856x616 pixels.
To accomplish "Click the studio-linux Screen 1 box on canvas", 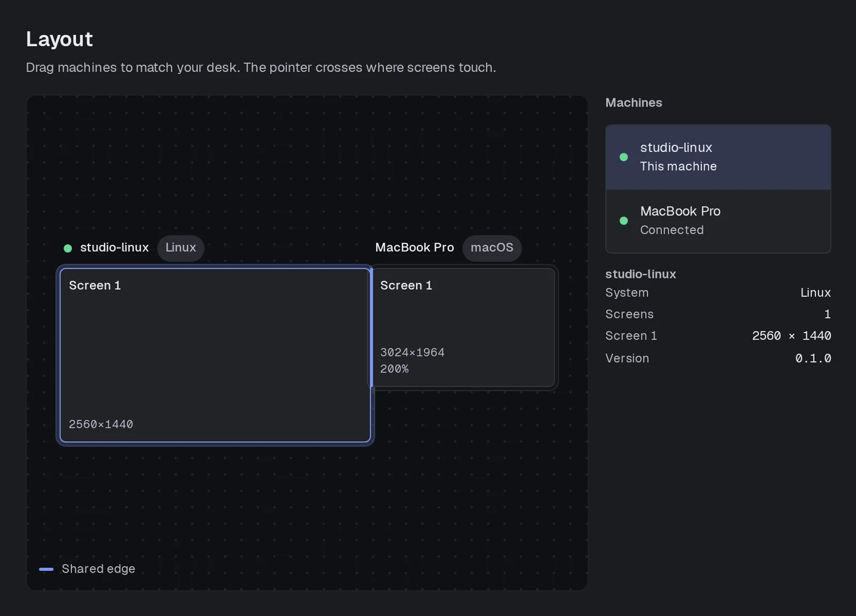I will pyautogui.click(x=215, y=355).
